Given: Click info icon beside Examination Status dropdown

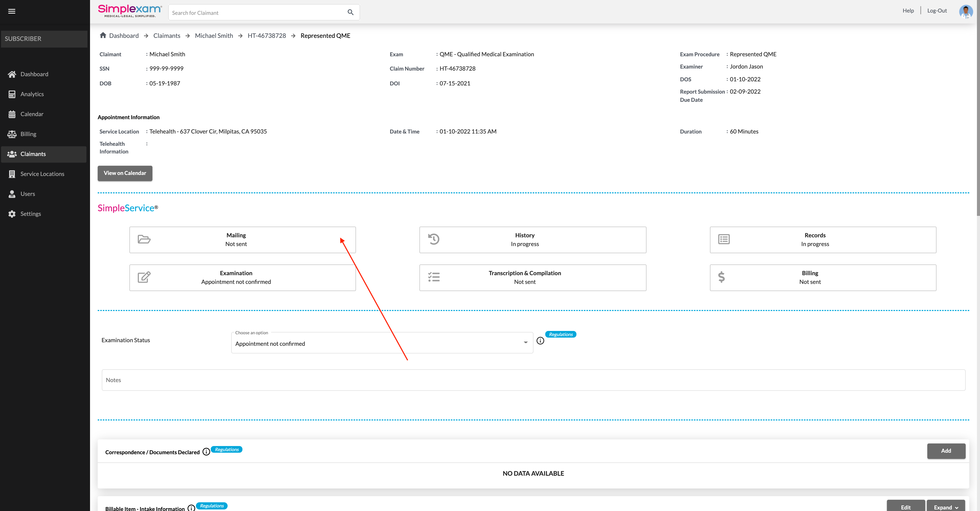Looking at the screenshot, I should [x=540, y=341].
